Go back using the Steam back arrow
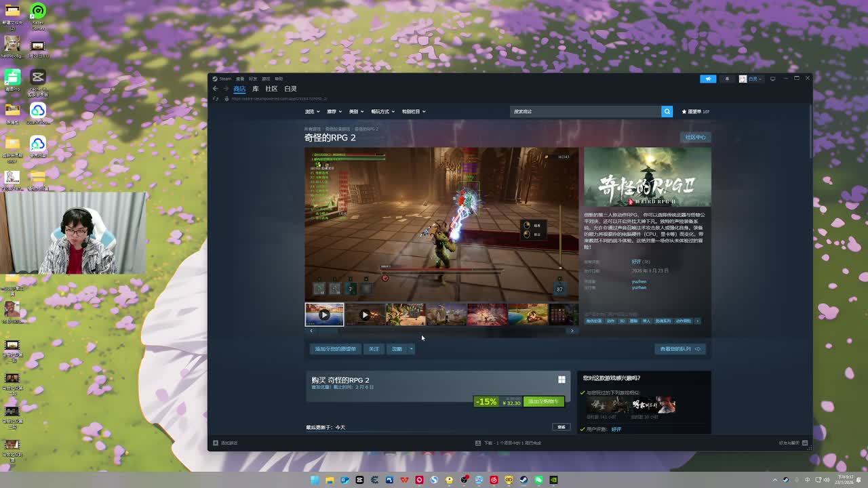 [216, 89]
